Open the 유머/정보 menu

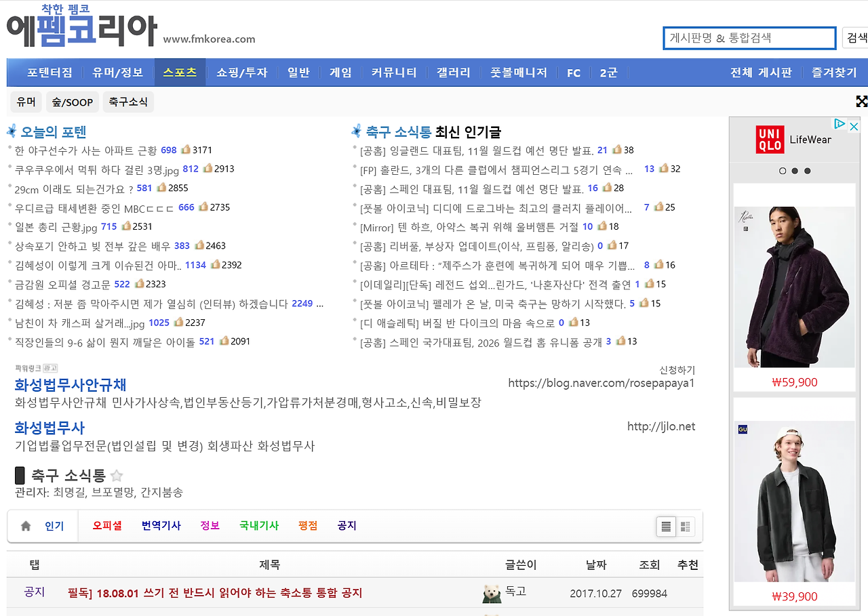[118, 73]
